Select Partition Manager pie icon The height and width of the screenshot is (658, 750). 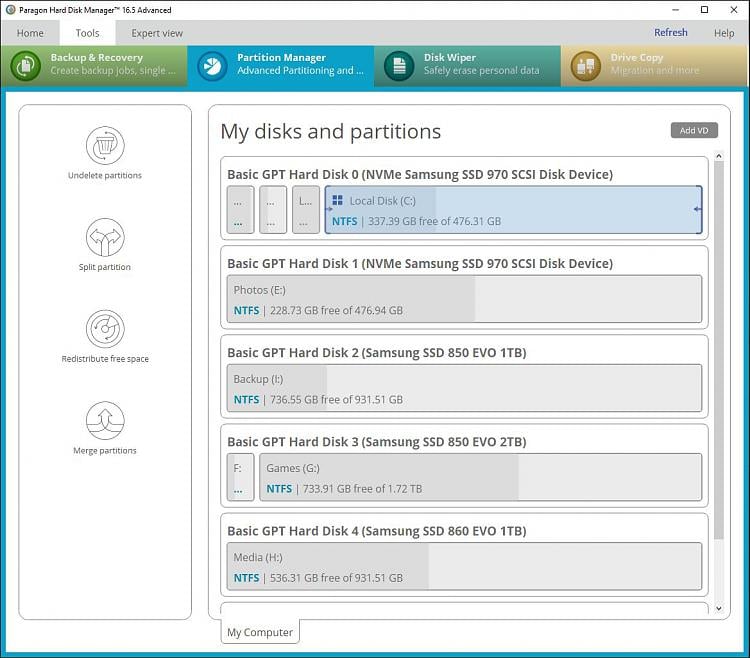coord(212,66)
